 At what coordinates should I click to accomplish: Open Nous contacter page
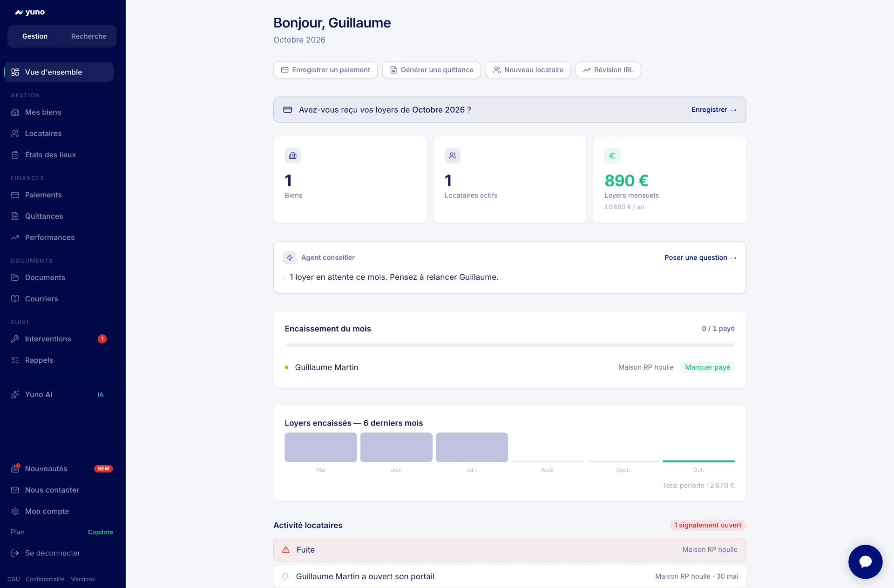coord(59,490)
